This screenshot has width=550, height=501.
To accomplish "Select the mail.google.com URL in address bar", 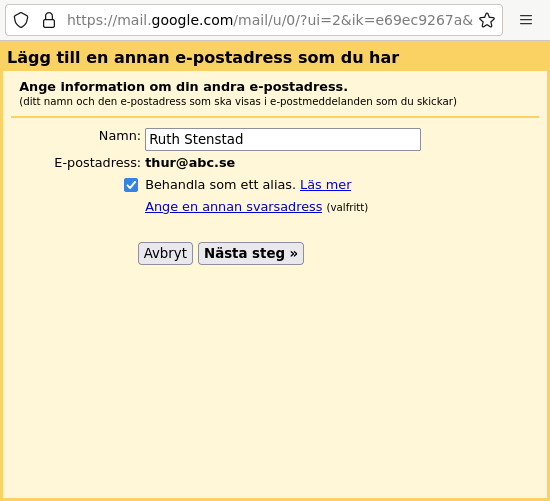I will coord(269,20).
